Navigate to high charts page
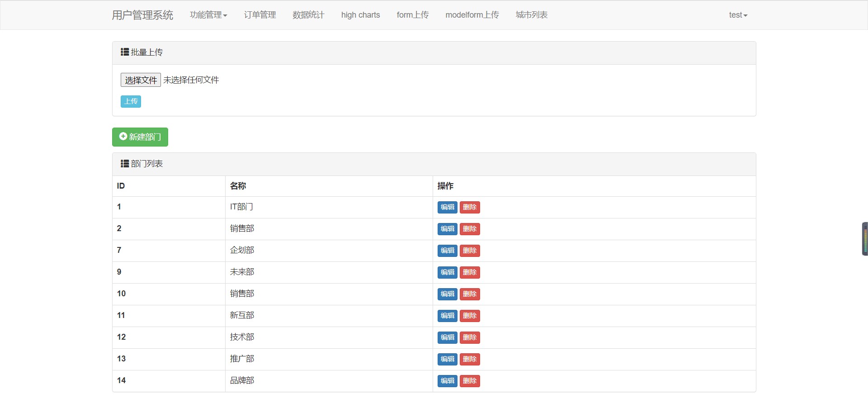The height and width of the screenshot is (408, 868). pos(360,15)
